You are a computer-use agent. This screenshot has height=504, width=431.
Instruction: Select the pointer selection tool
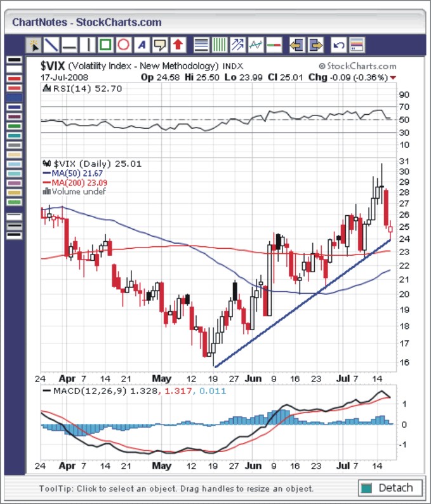coord(34,45)
